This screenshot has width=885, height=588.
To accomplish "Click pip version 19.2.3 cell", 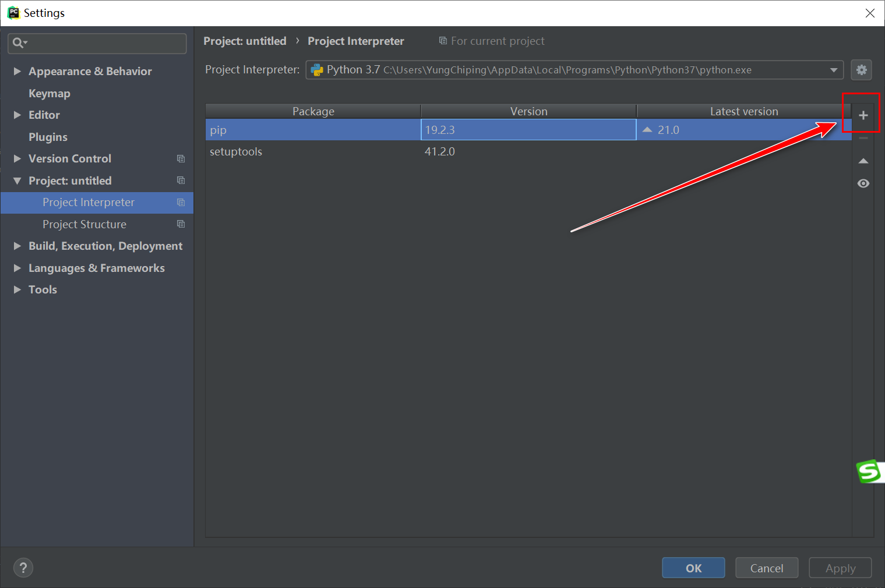I will tap(528, 130).
